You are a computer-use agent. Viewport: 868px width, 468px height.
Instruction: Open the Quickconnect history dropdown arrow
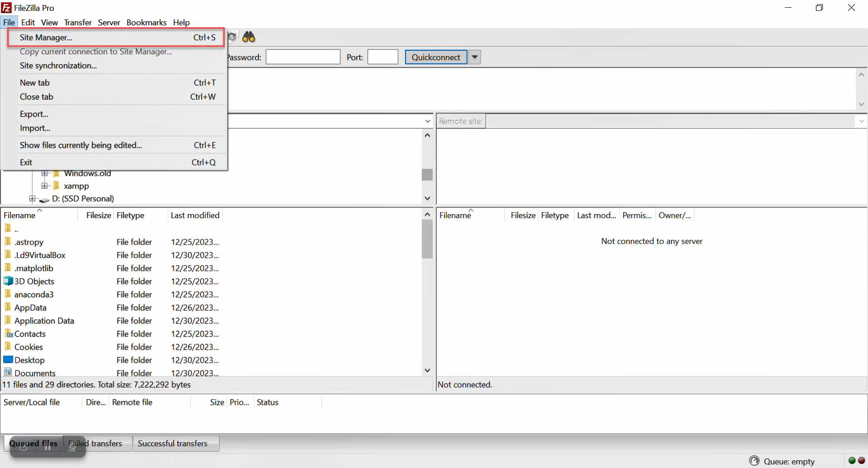pyautogui.click(x=474, y=57)
